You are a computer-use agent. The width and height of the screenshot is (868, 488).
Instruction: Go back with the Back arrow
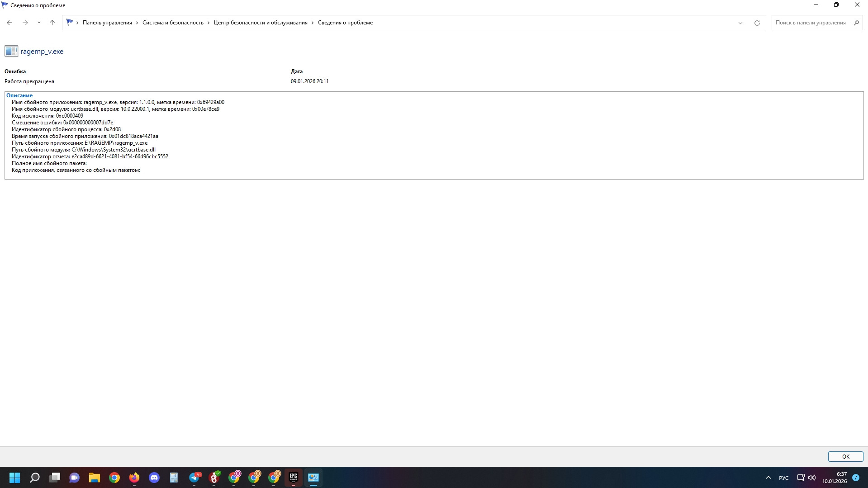[x=9, y=23]
